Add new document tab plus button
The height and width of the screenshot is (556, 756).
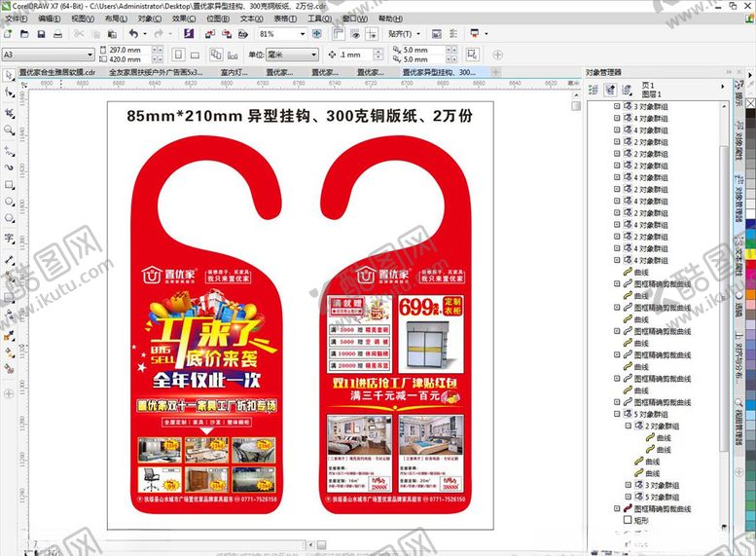pyautogui.click(x=495, y=72)
